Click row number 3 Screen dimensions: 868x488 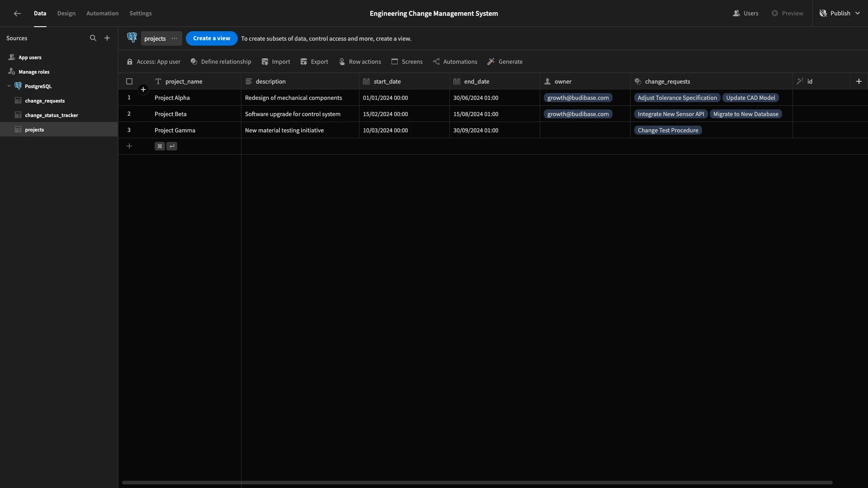(129, 130)
